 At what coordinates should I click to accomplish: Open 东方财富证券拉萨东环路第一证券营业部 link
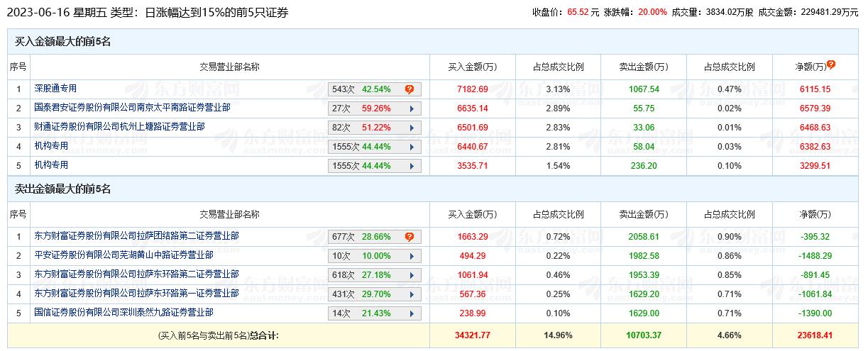tap(136, 293)
